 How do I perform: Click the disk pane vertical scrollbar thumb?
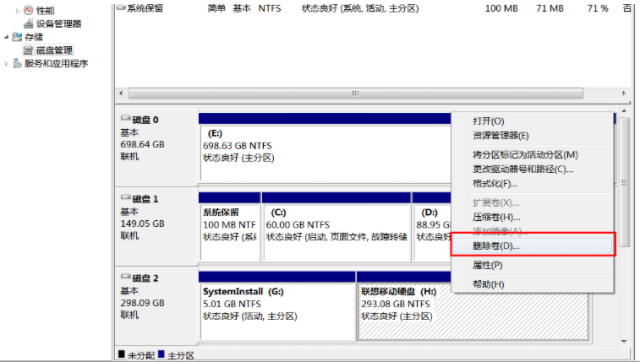(x=624, y=182)
